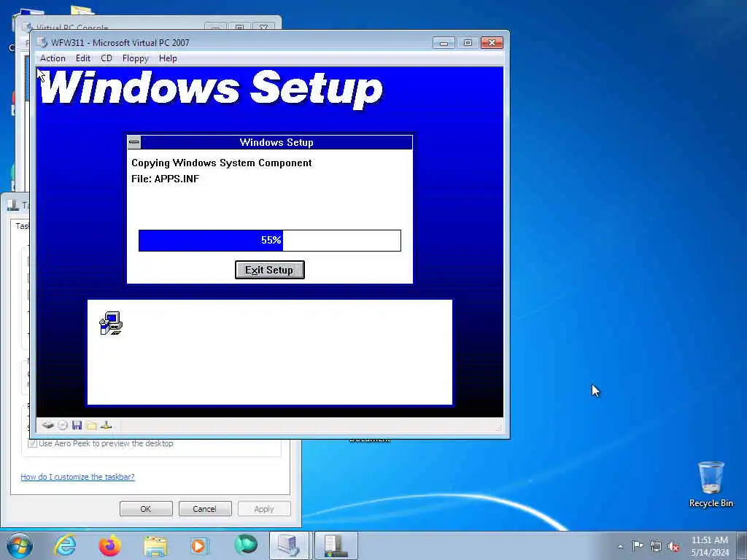Open Windows Media Player from the taskbar
This screenshot has width=747, height=560.
click(199, 545)
